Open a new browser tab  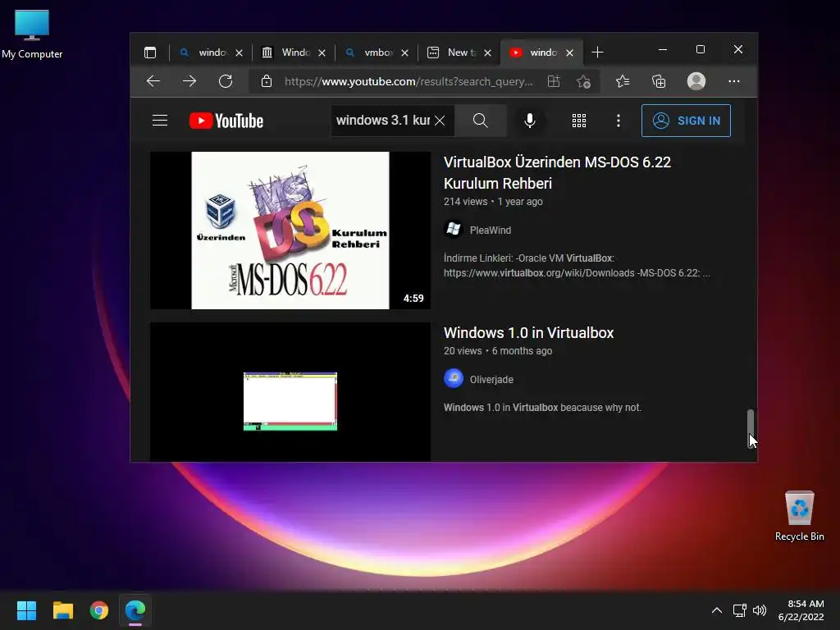pyautogui.click(x=597, y=52)
